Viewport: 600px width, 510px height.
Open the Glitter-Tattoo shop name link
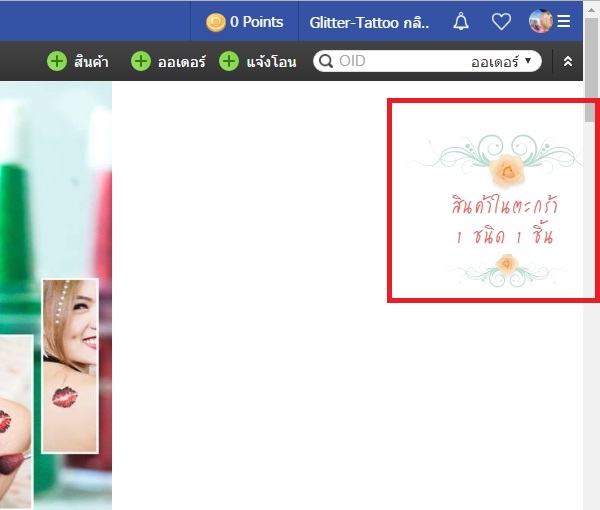369,23
